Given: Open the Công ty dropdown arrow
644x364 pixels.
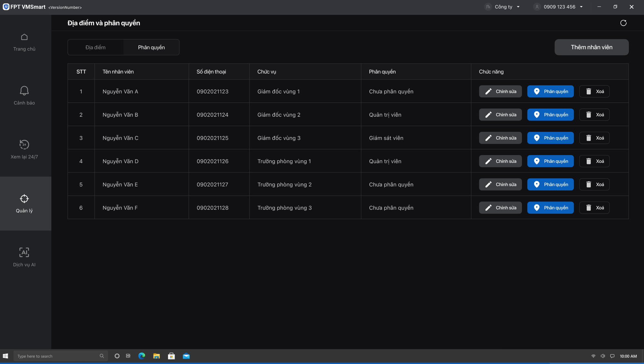Looking at the screenshot, I should point(518,7).
